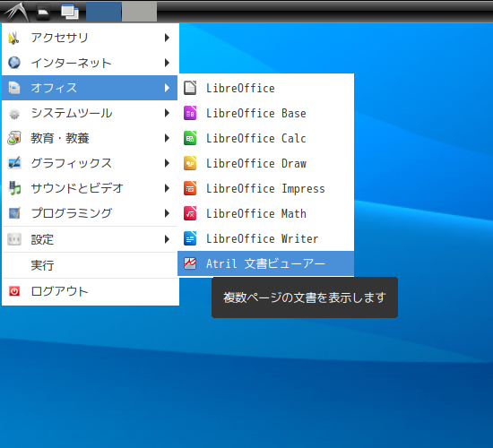Expand the アクセサリ submenu arrow
Viewport: 493px width, 448px height.
click(x=167, y=38)
